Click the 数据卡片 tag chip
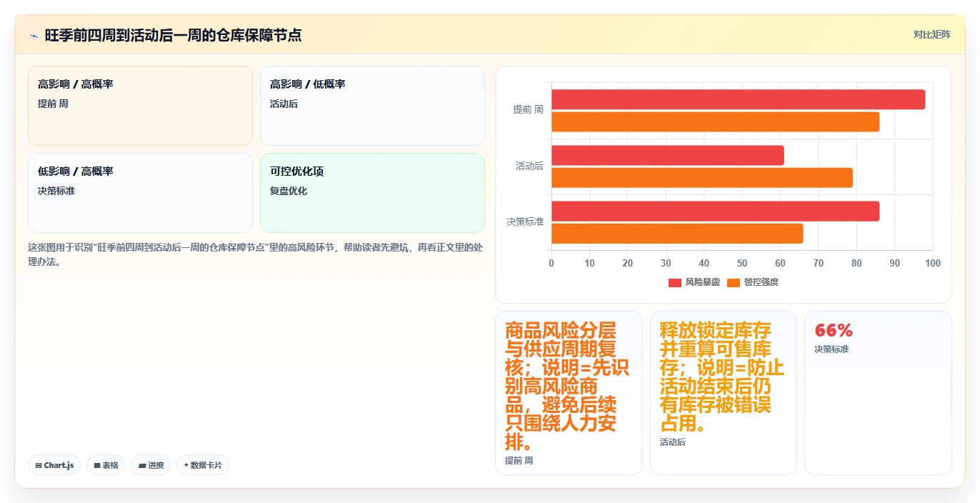 click(203, 465)
